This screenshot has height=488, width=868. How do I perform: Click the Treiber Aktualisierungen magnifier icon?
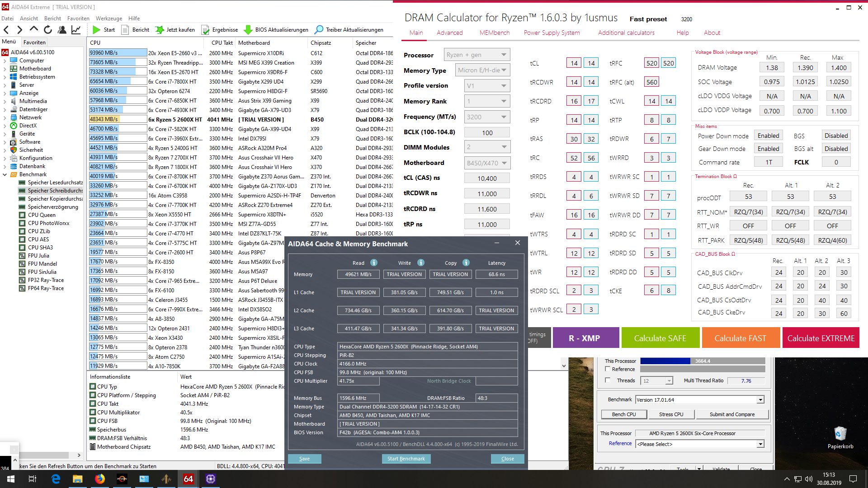click(319, 30)
